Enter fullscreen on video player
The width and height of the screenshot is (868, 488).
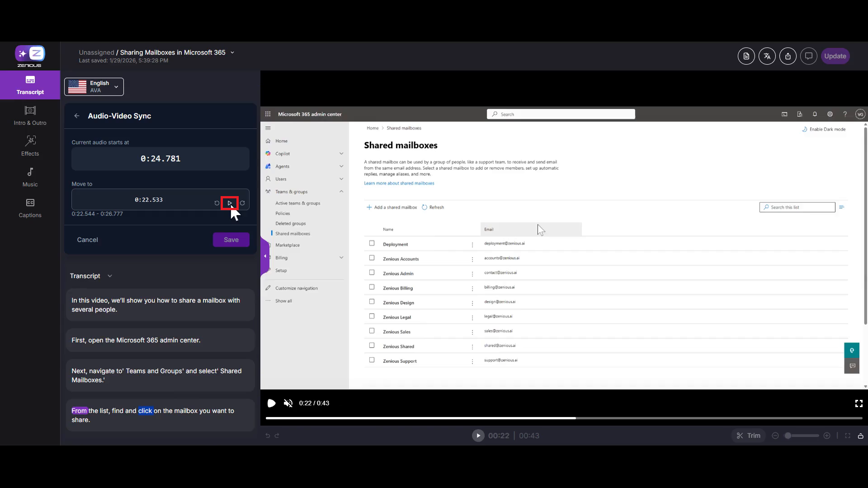pos(859,403)
